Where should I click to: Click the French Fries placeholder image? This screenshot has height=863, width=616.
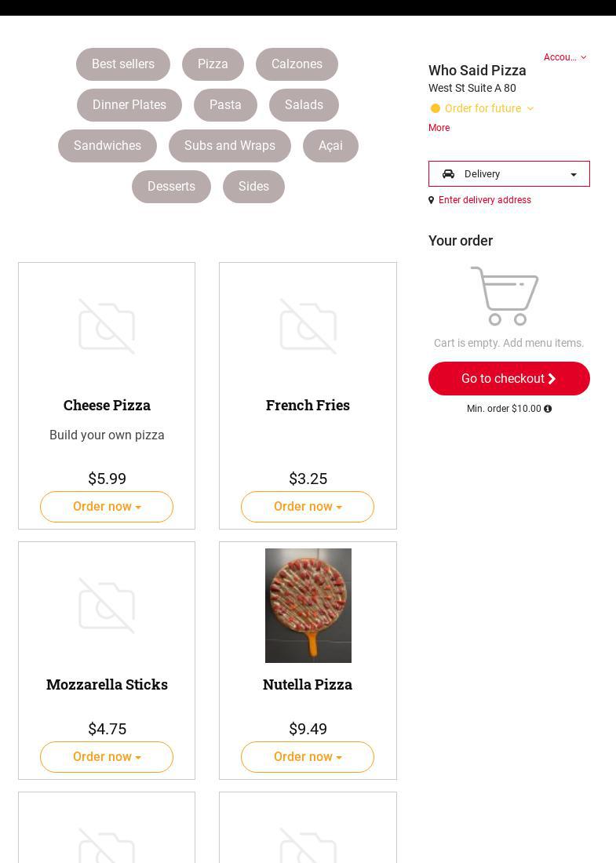[308, 326]
